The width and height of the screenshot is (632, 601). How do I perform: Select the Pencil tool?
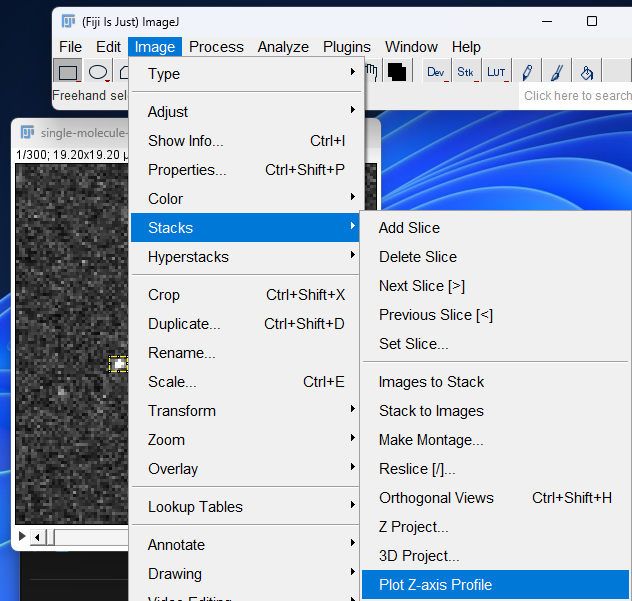click(527, 72)
